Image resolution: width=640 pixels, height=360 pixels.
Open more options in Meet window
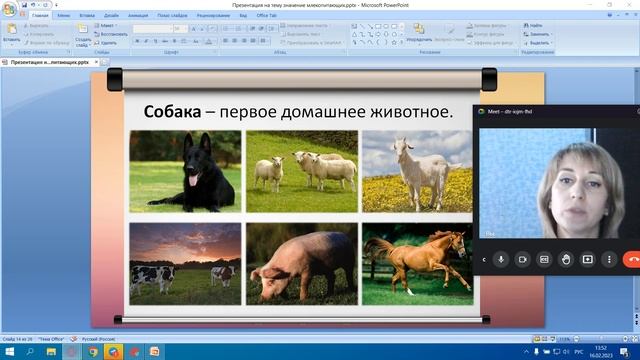(609, 260)
